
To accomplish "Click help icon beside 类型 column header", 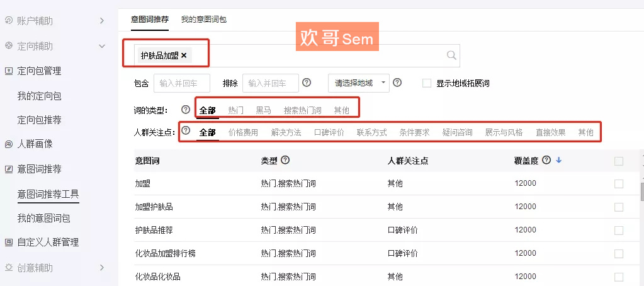I will click(285, 161).
